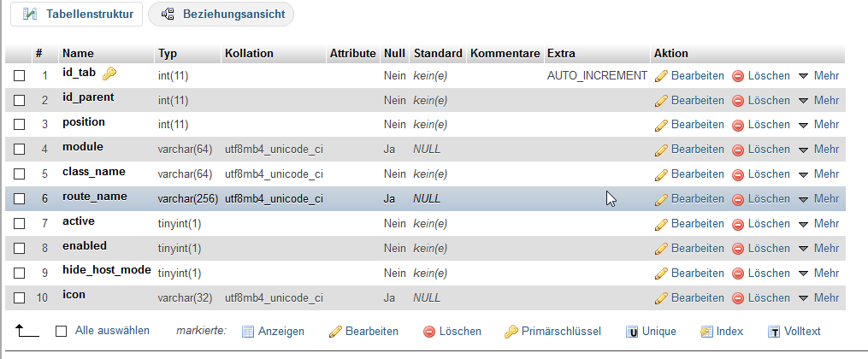Click the pencil icon in the icon row
Screen dimensions: 868x359
[x=661, y=298]
